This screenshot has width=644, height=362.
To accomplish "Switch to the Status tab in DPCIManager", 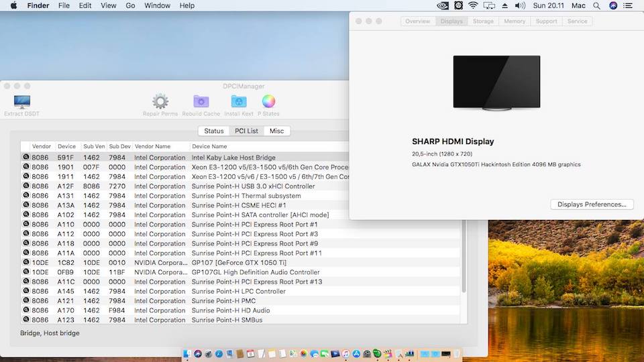I will 213,131.
